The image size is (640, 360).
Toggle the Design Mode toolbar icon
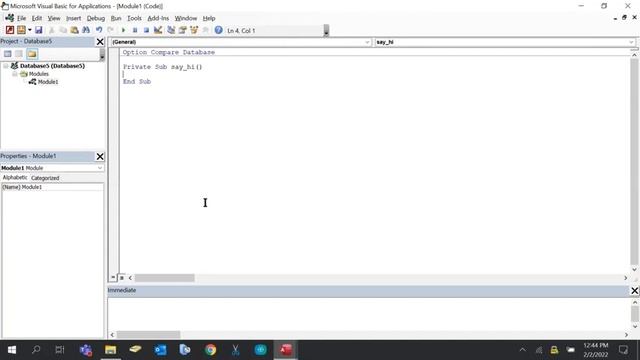coord(158,30)
